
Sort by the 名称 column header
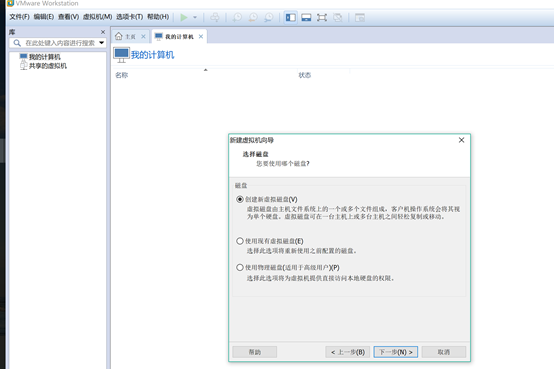tap(122, 75)
